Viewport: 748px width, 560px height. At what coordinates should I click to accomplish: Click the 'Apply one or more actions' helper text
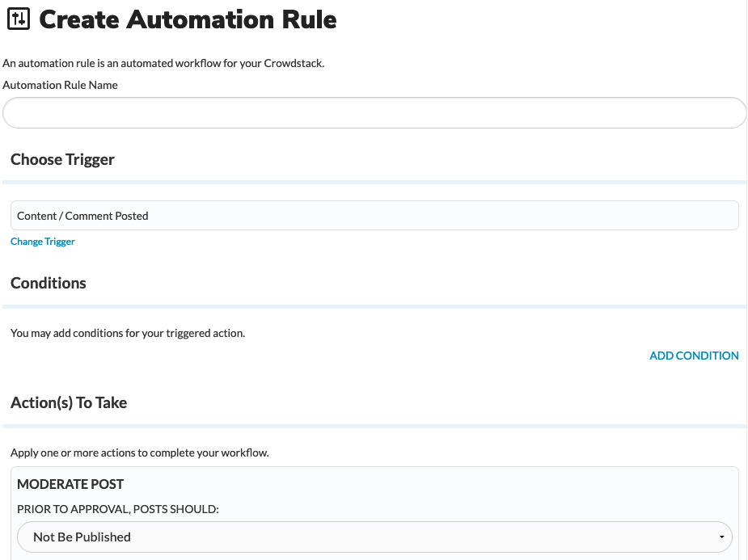140,453
